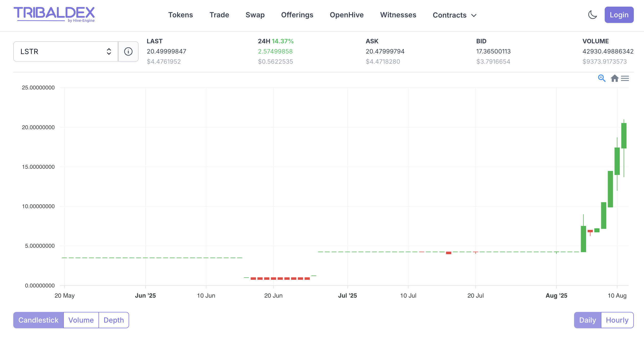
Task: Switch to Volume chart view
Action: click(x=81, y=320)
